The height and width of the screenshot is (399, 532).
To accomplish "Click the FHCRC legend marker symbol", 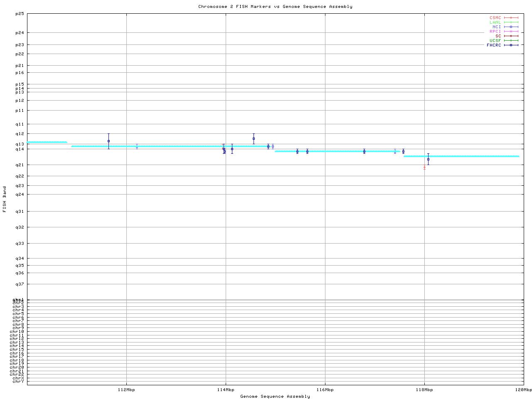I will pos(511,45).
